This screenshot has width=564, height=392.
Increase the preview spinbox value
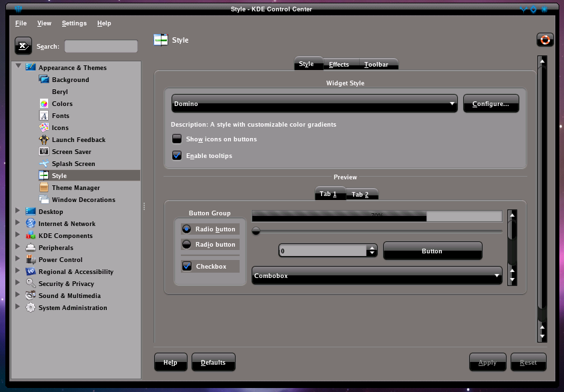[x=372, y=247]
